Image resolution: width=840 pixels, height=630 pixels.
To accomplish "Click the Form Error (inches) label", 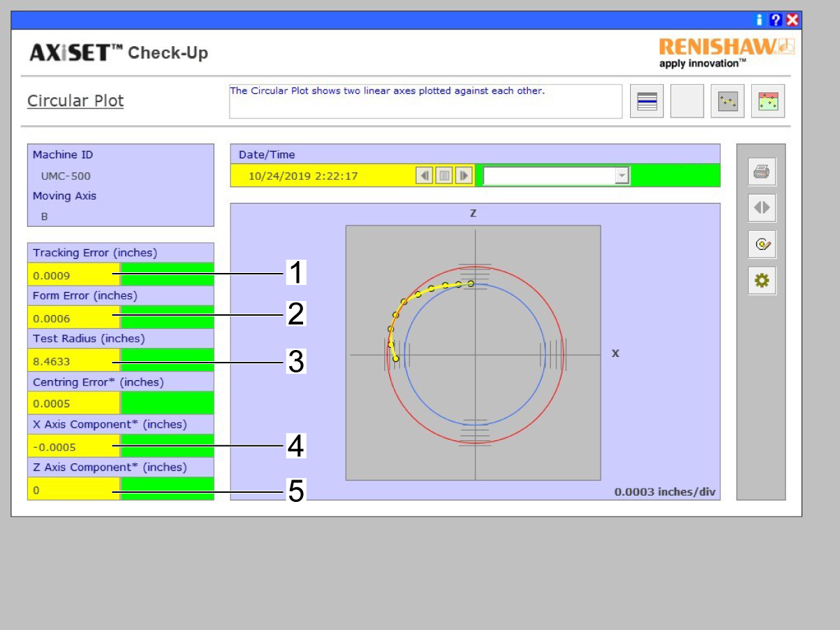I will point(85,295).
